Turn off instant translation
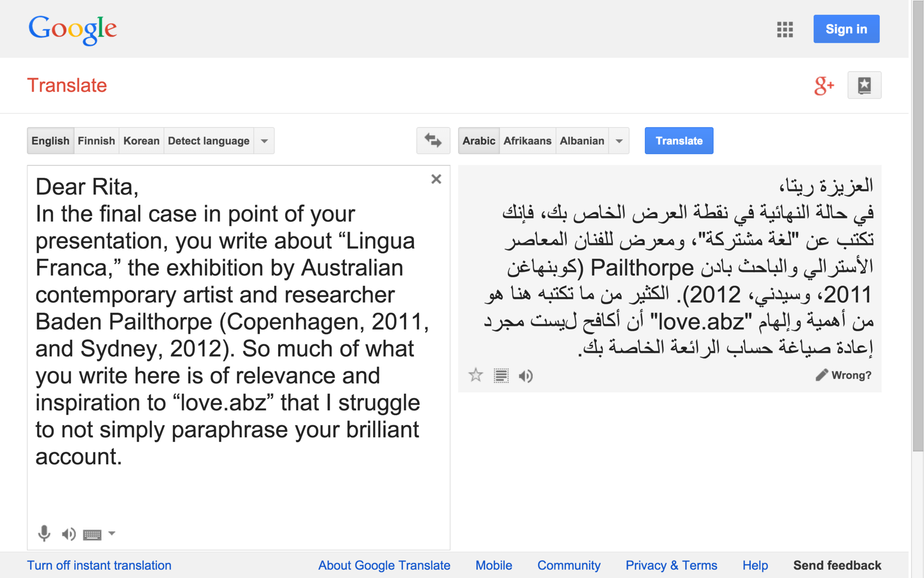Viewport: 924px width, 578px height. pos(99,565)
